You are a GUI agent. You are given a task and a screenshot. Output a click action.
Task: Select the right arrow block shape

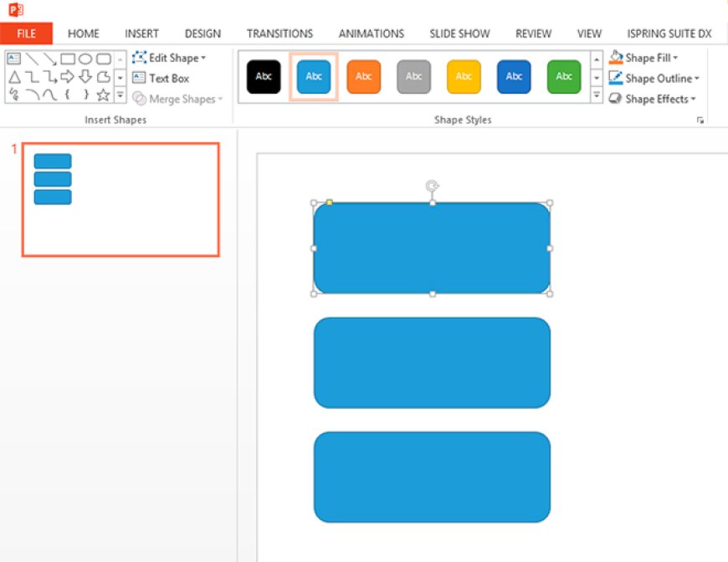68,77
